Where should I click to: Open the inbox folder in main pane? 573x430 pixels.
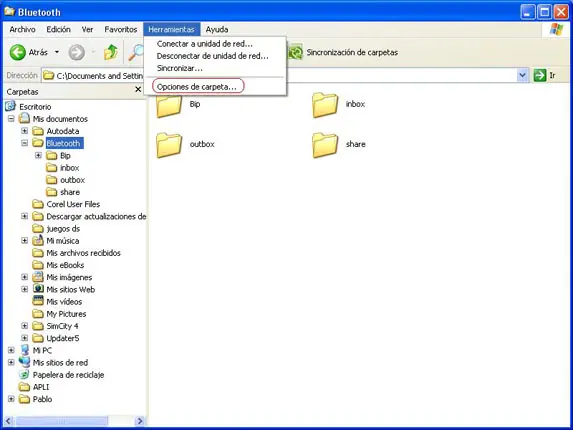click(x=325, y=105)
